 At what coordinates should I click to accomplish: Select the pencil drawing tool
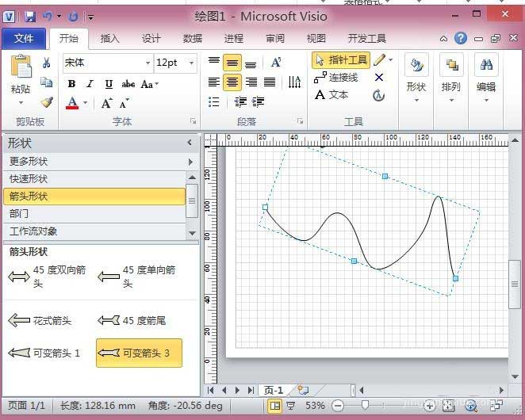click(x=380, y=60)
